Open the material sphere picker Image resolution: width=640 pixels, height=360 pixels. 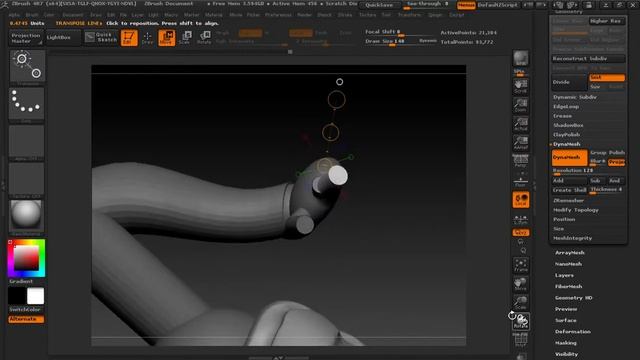click(x=27, y=217)
